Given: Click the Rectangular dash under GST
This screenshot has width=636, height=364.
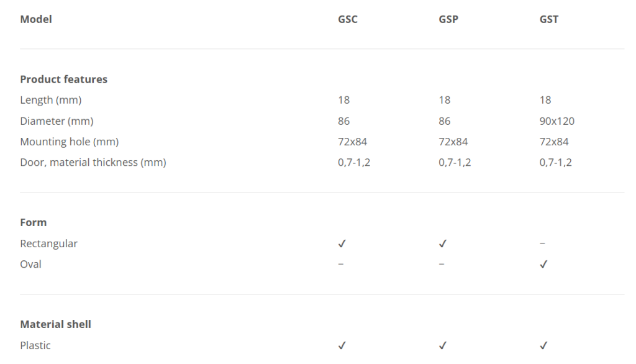Looking at the screenshot, I should pyautogui.click(x=543, y=244).
